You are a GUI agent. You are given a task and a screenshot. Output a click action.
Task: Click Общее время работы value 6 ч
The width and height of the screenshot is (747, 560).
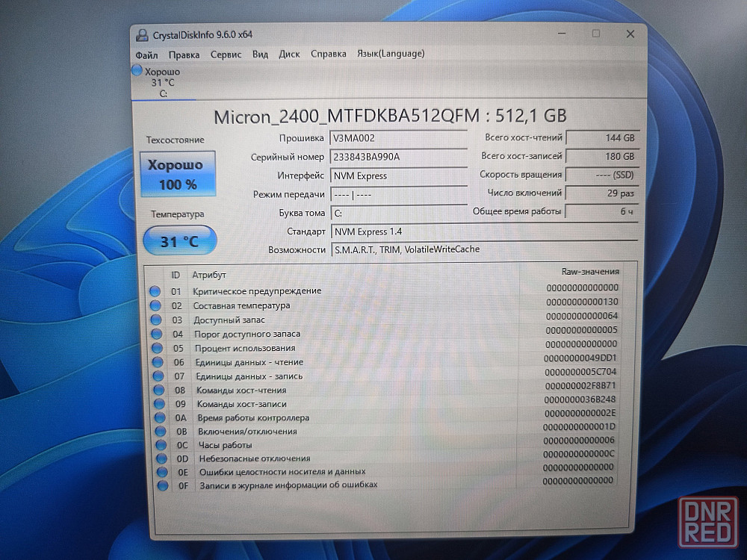601,211
